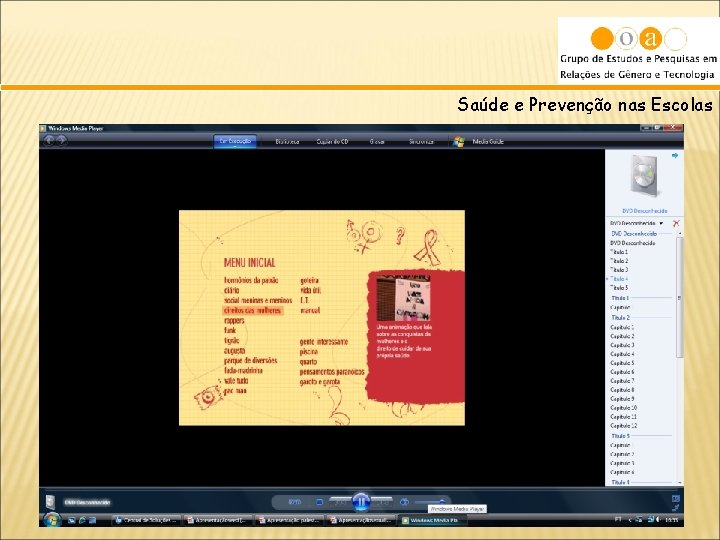Screen dimensions: 720x540
Task: Click the playlist scroll up arrow
Action: (x=680, y=234)
